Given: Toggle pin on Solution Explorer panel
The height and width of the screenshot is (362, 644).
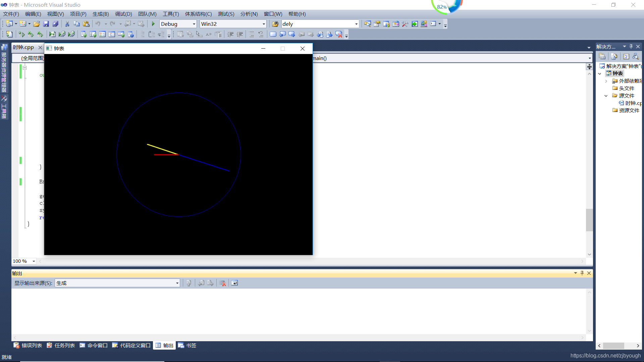Looking at the screenshot, I should pos(631,47).
